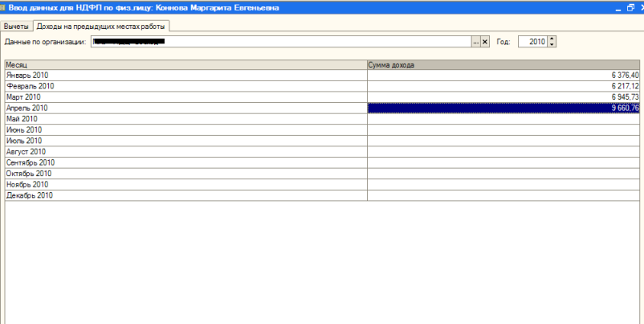This screenshot has height=324, width=644.
Task: Click the organization data input field
Action: (x=281, y=42)
